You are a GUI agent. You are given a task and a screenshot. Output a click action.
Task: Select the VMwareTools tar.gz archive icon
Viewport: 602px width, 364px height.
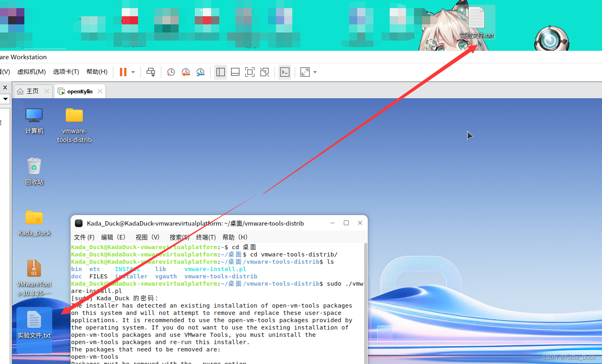point(34,278)
